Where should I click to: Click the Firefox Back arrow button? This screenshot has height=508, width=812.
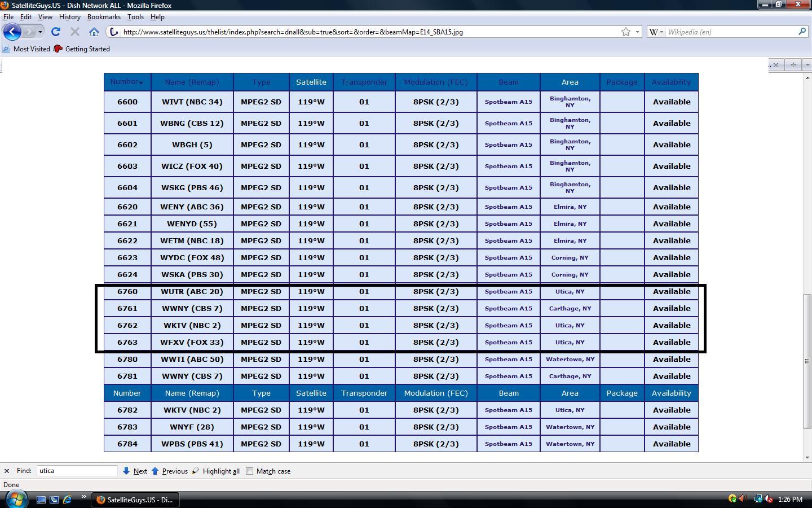pyautogui.click(x=12, y=32)
